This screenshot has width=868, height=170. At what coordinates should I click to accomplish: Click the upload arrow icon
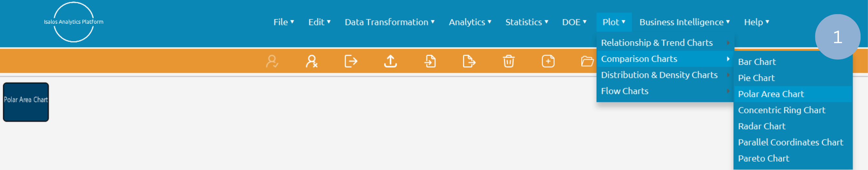click(x=390, y=61)
